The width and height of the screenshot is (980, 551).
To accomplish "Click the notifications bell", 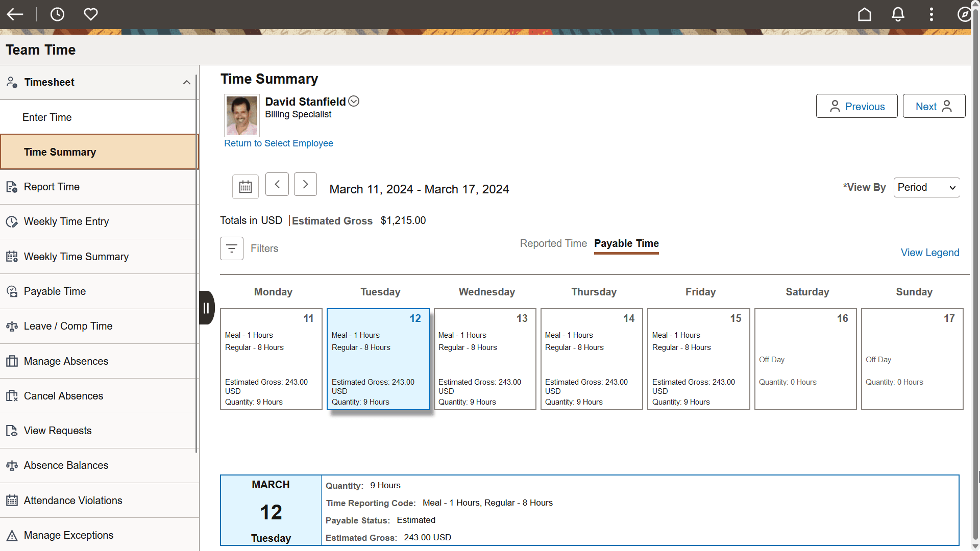I will (x=897, y=14).
